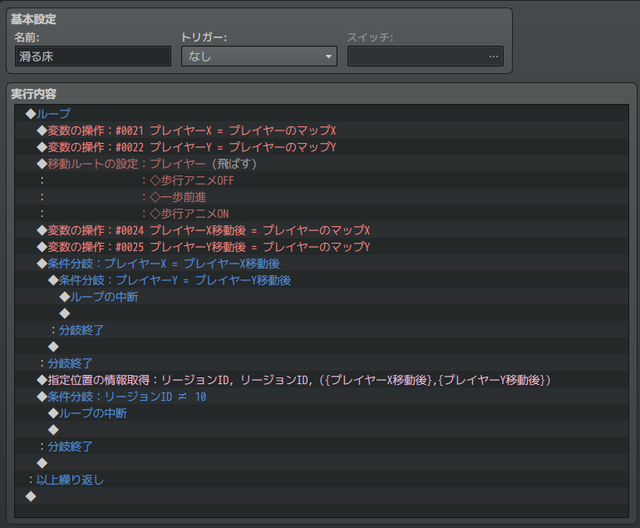Open the トリガー dropdown showing なし

259,56
